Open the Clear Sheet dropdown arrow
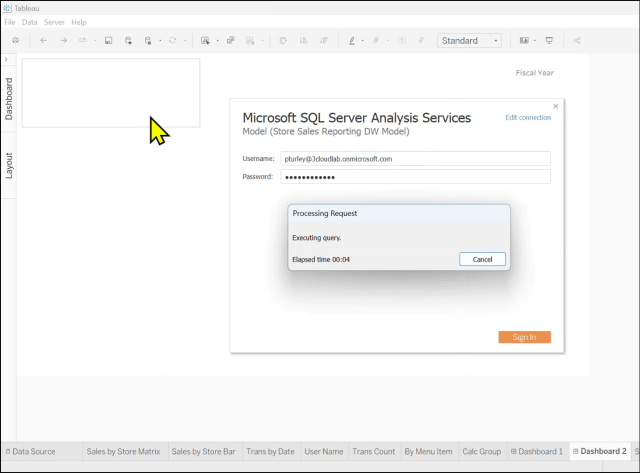 (262, 40)
